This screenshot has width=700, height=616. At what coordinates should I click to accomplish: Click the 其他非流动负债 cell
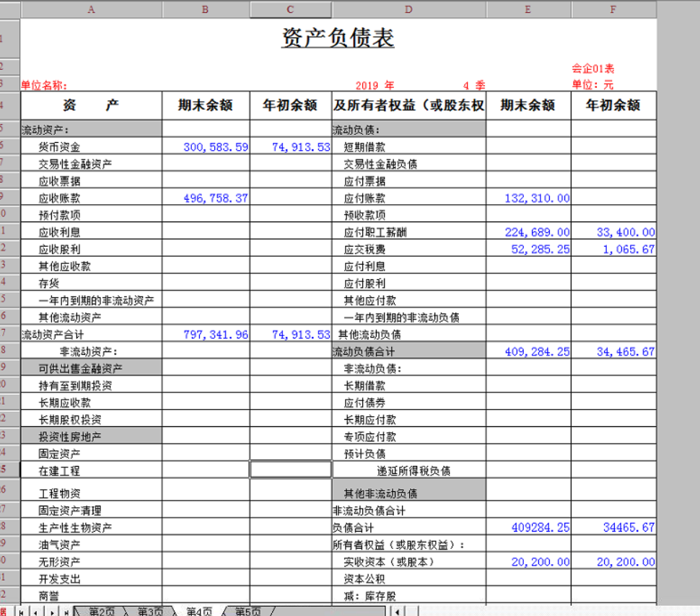click(409, 490)
